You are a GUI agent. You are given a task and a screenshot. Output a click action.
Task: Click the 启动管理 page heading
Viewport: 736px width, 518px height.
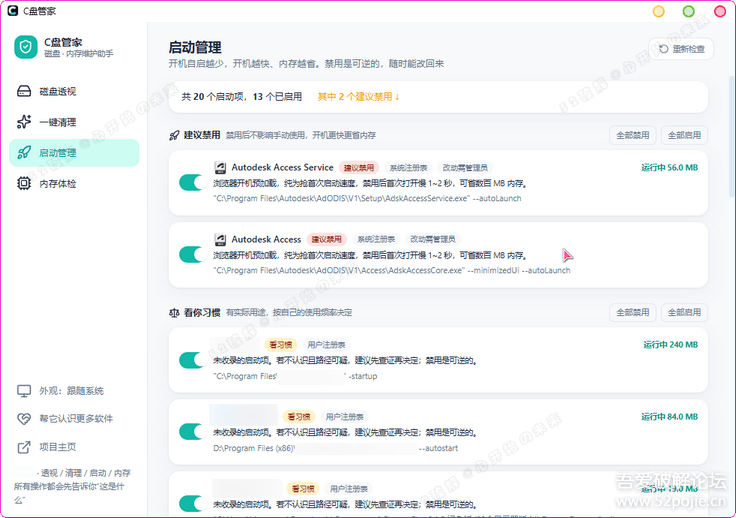tap(195, 47)
